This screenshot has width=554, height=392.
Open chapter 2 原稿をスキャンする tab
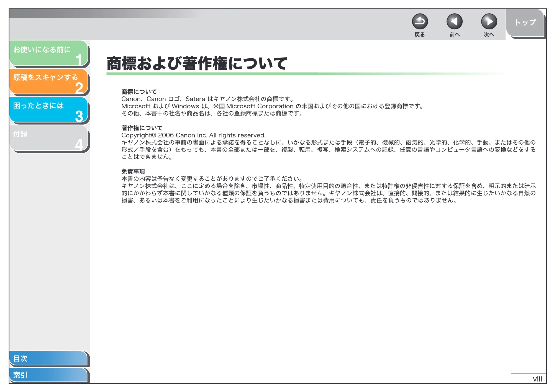coord(49,81)
